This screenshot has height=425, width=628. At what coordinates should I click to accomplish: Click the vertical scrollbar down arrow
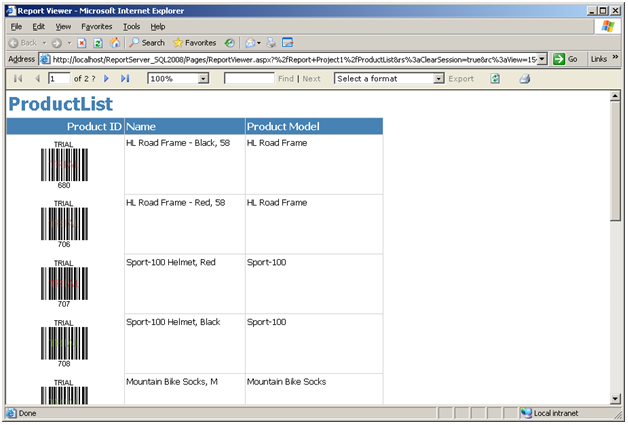[615, 398]
